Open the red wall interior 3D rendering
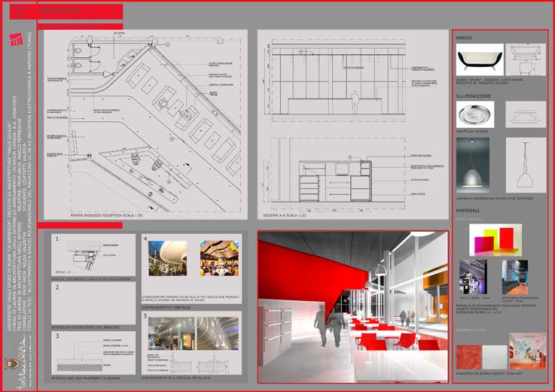 tap(353, 307)
